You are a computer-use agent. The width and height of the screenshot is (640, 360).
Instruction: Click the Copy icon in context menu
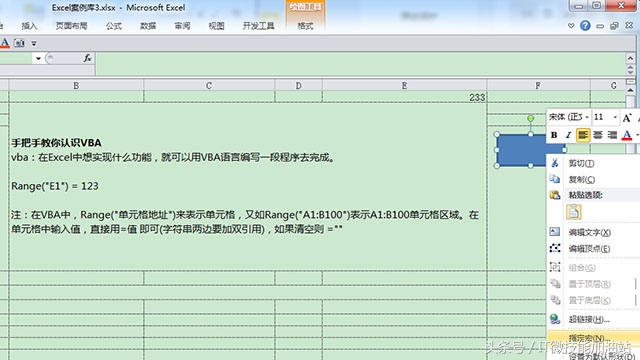tap(555, 179)
